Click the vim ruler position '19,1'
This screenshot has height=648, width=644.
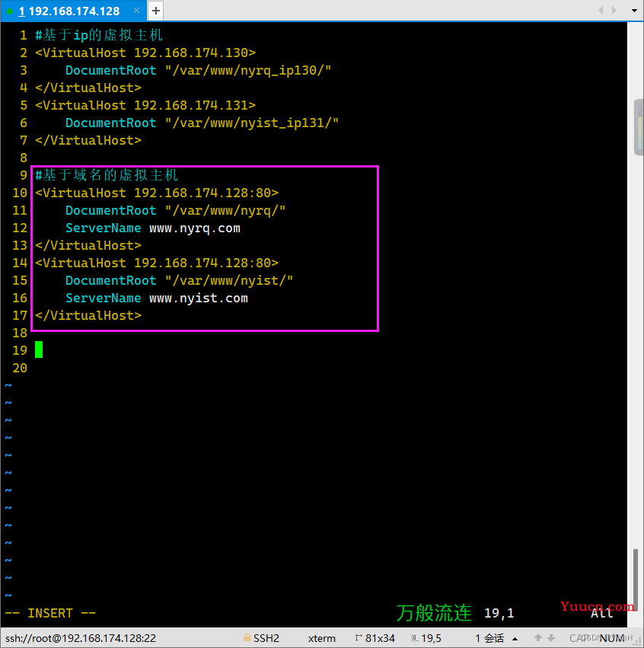pos(499,613)
